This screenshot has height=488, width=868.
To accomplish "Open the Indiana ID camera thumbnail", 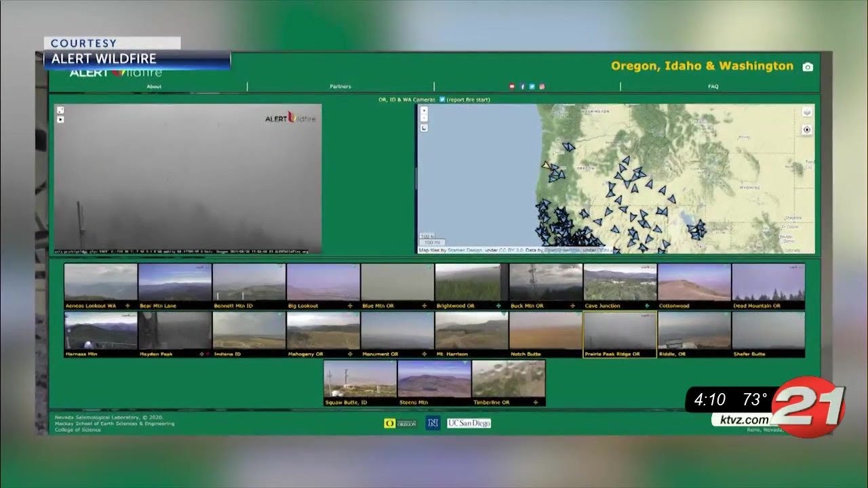I will (249, 334).
